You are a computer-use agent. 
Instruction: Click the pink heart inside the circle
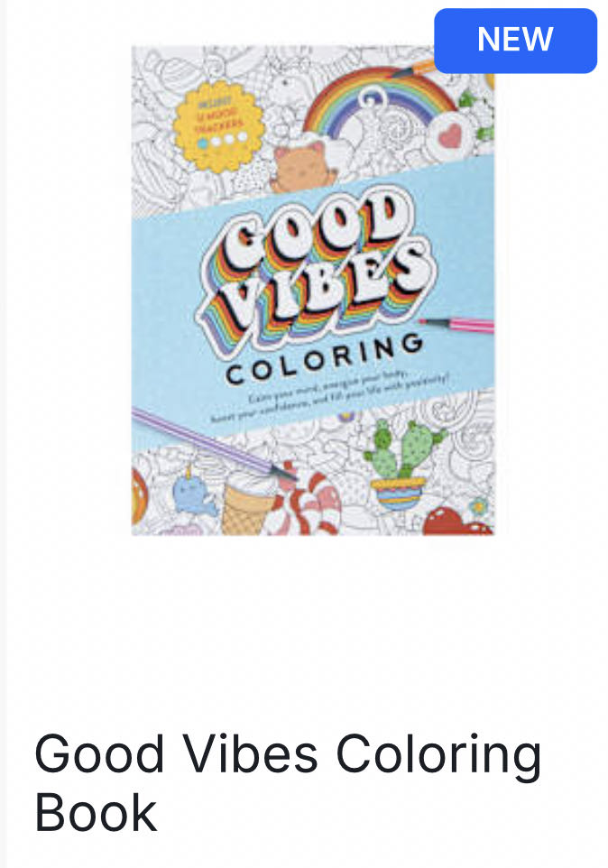451,136
